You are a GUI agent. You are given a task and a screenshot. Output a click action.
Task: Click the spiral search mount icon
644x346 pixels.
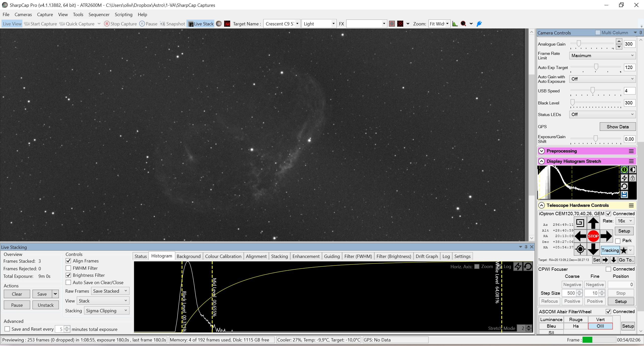[x=580, y=223]
